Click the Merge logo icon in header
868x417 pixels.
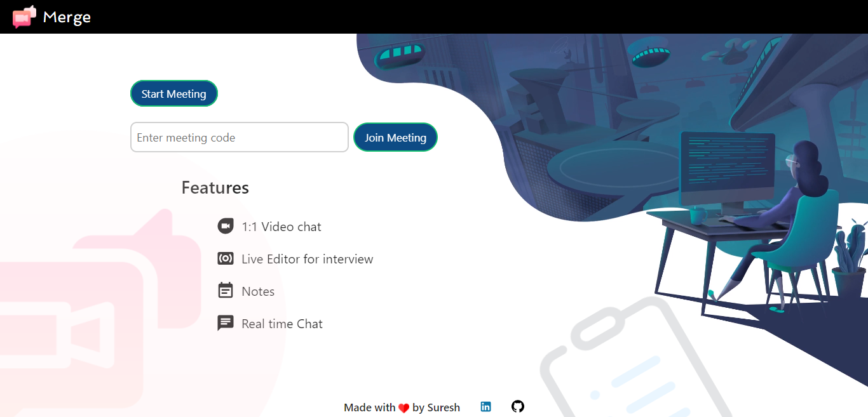(24, 17)
